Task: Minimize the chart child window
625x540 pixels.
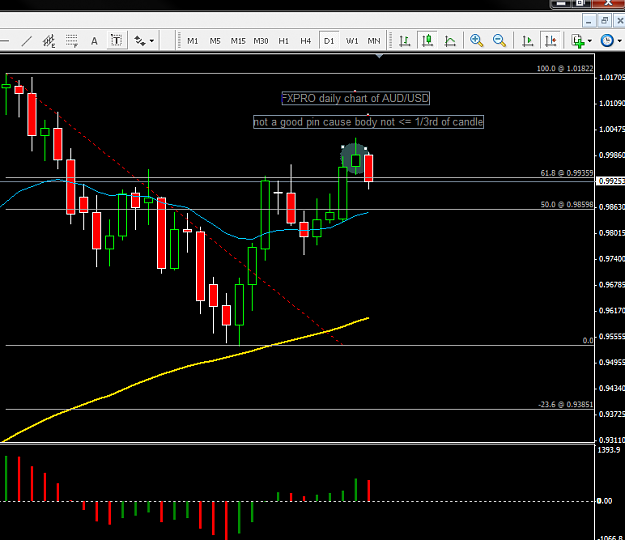Action: 589,20
